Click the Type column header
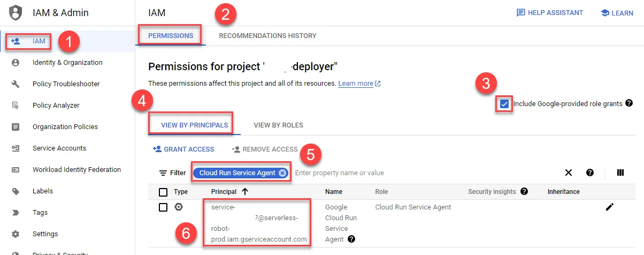 tap(181, 192)
